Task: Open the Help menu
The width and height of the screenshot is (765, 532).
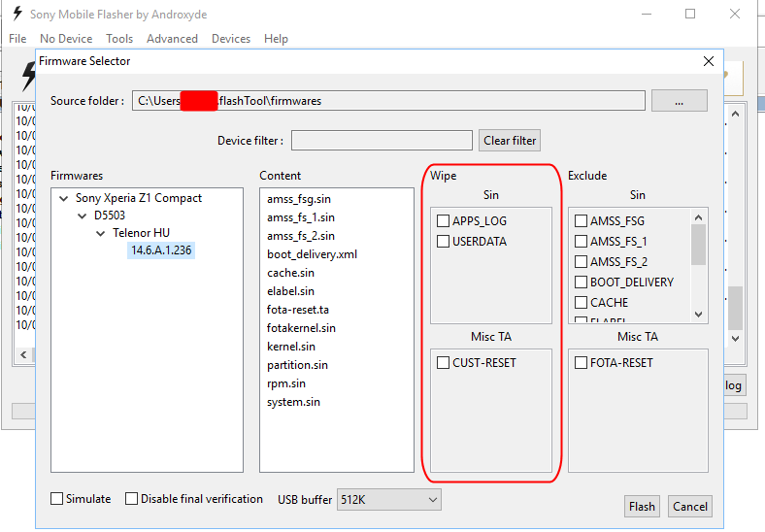Action: click(276, 39)
